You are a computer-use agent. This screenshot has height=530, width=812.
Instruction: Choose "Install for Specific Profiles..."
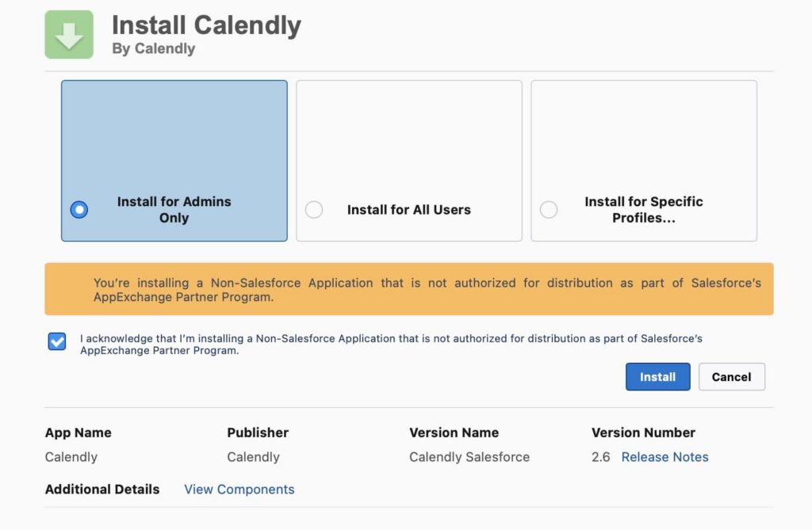(x=549, y=209)
